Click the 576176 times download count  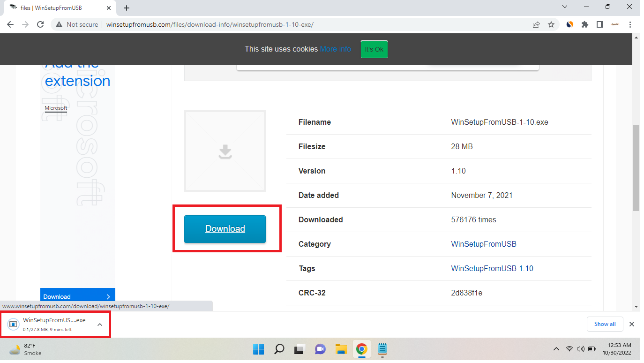(x=473, y=219)
